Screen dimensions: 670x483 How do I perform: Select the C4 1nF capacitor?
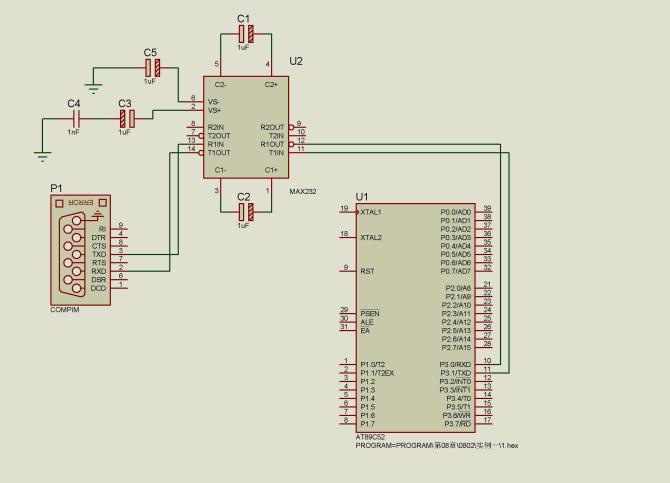[76, 118]
